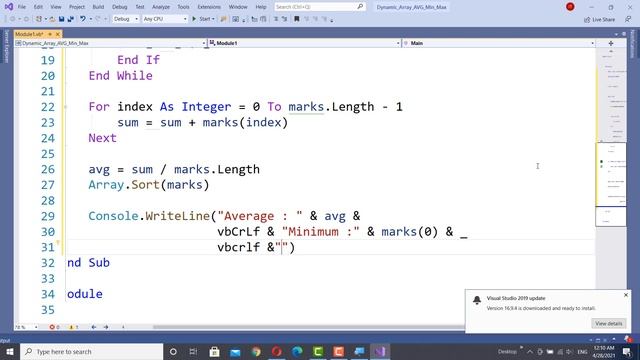Viewport: 640px width, 360px height.
Task: Click the Search (Ctrl+Q) box
Action: tap(319, 7)
